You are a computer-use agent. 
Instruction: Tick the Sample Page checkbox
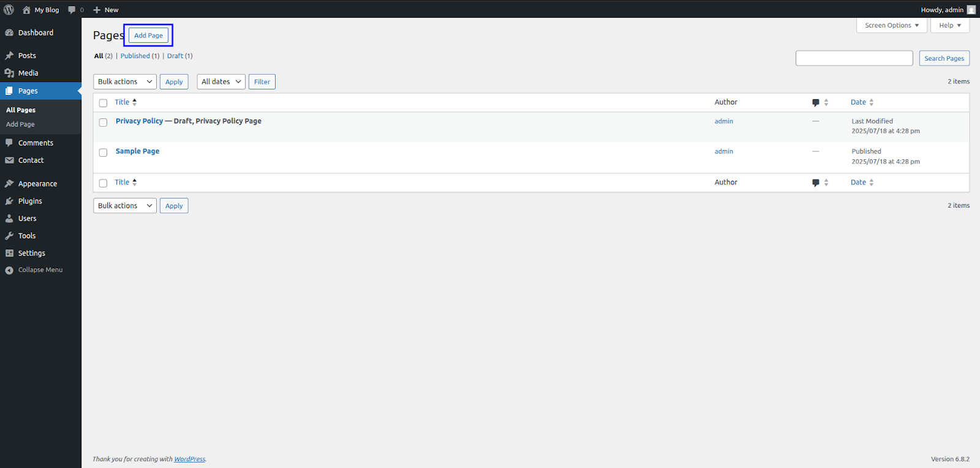(x=103, y=153)
